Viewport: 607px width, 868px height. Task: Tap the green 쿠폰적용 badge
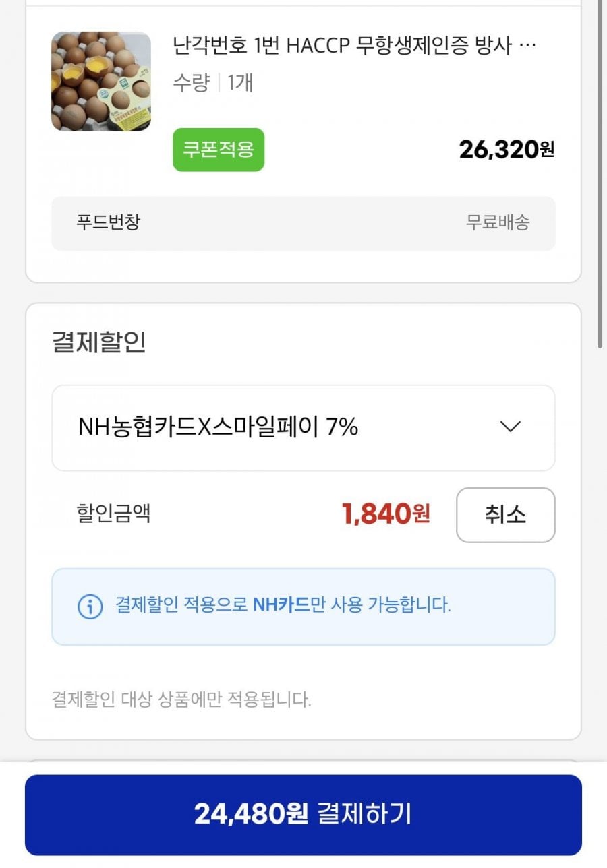coord(219,150)
